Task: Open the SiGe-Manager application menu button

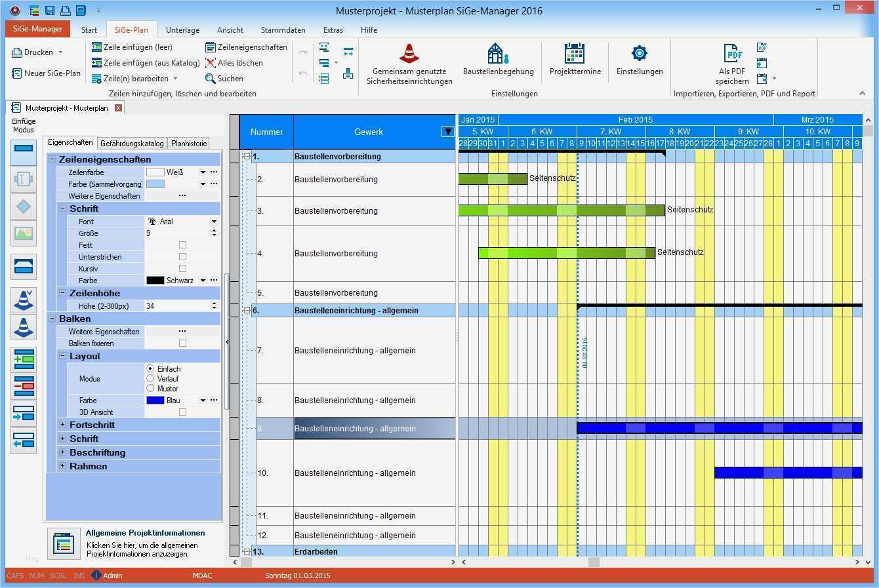Action: 38,29
